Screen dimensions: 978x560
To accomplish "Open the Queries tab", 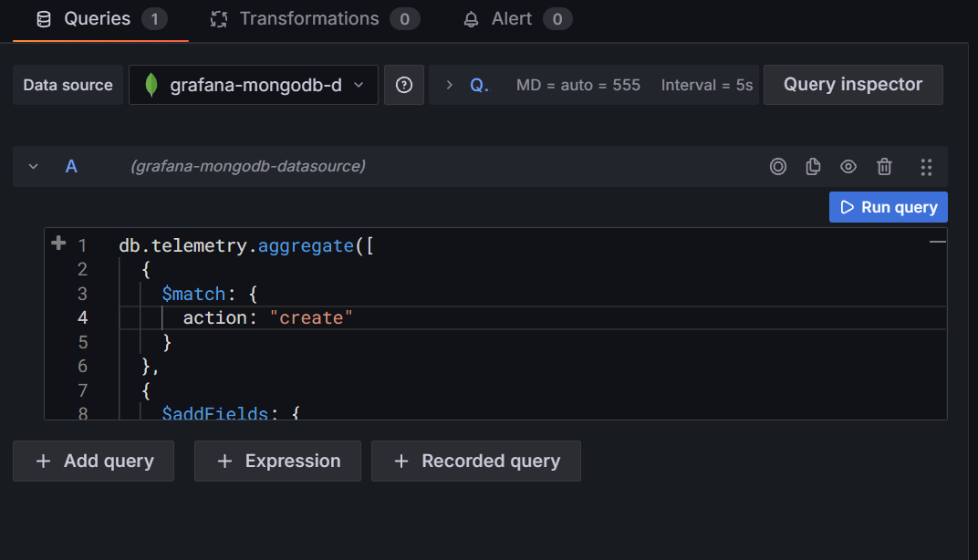I will (x=101, y=19).
